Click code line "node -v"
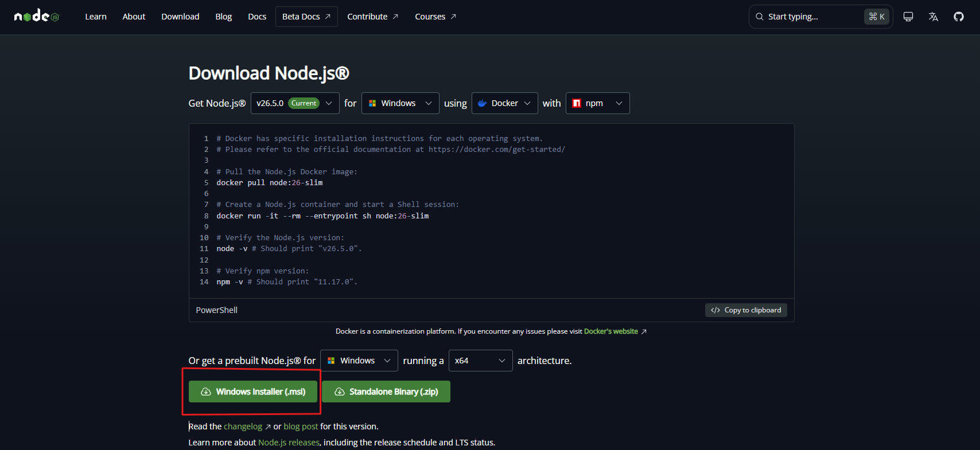The image size is (980, 450). [289, 249]
